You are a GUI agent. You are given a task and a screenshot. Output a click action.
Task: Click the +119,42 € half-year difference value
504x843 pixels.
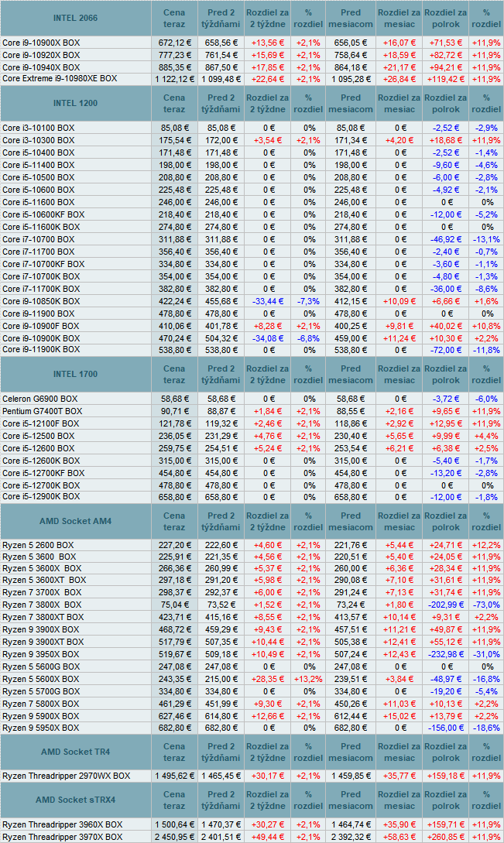[x=446, y=79]
